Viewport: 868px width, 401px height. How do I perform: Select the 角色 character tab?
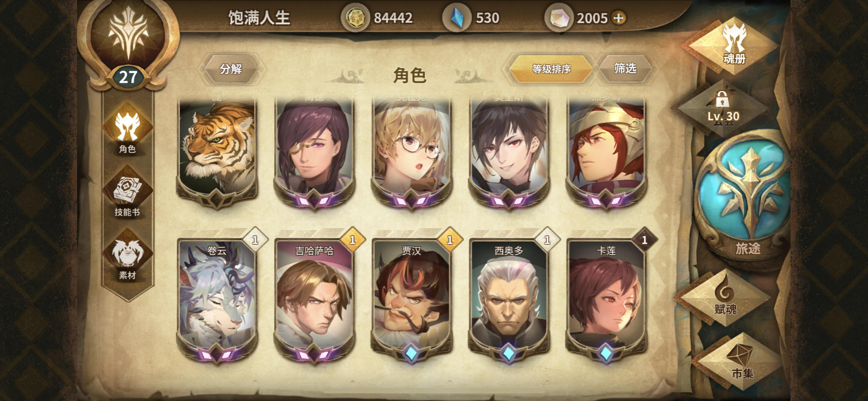click(x=127, y=129)
